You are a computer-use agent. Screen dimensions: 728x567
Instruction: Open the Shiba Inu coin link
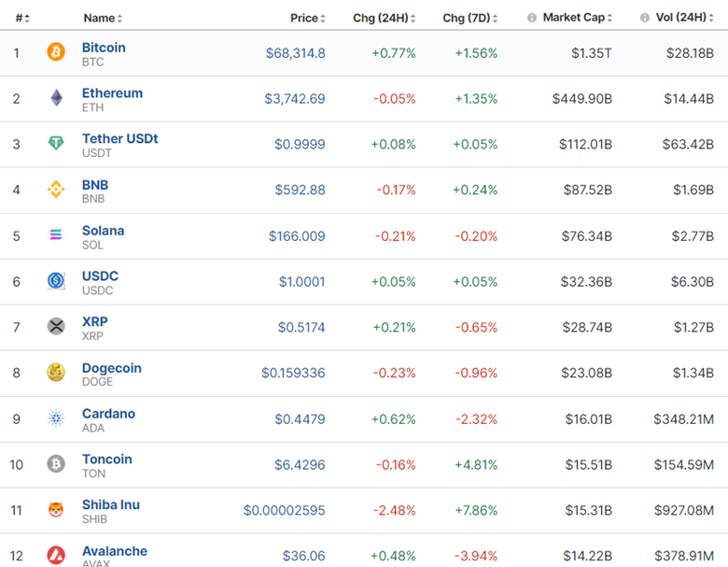point(111,504)
